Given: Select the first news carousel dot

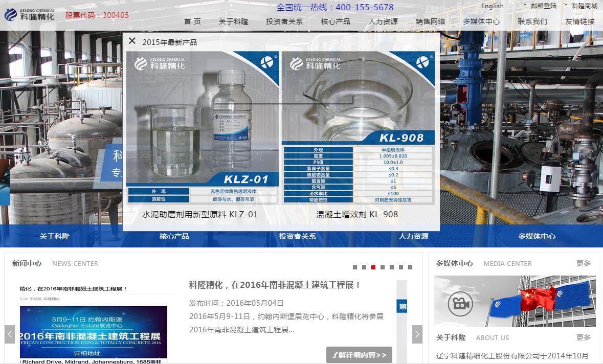Looking at the screenshot, I should (x=355, y=267).
